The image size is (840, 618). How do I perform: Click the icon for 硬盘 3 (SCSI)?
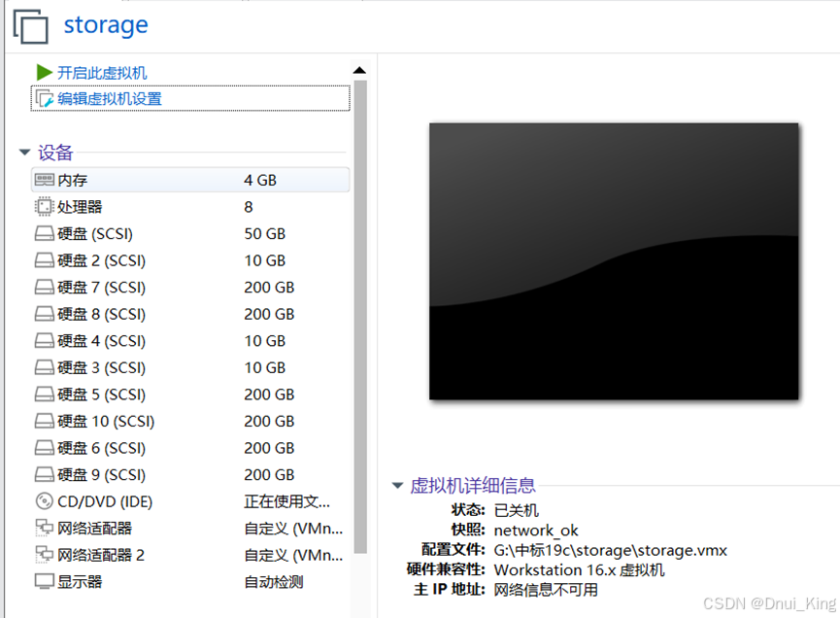point(44,367)
